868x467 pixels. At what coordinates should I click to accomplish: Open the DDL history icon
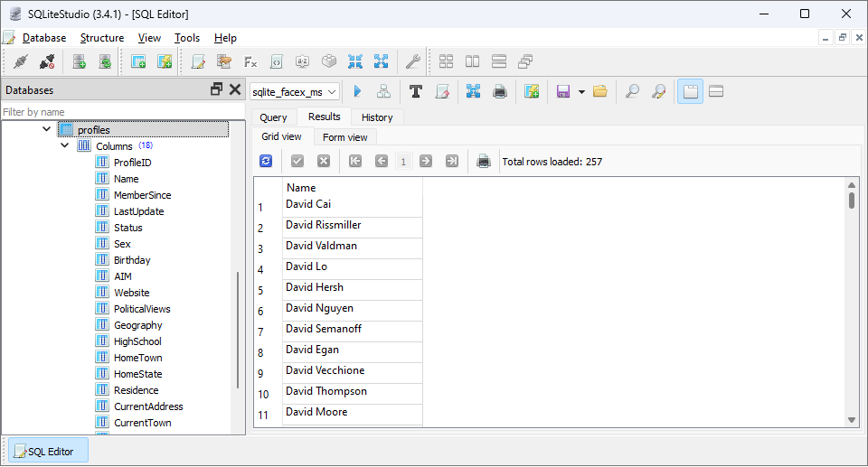tap(224, 61)
